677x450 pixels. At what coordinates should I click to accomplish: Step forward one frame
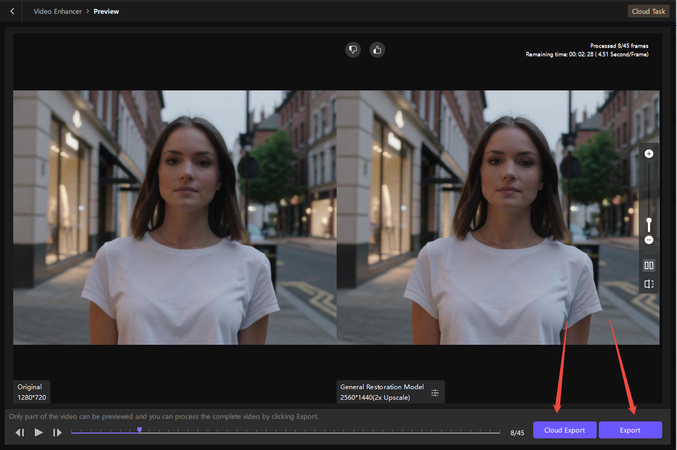[57, 432]
